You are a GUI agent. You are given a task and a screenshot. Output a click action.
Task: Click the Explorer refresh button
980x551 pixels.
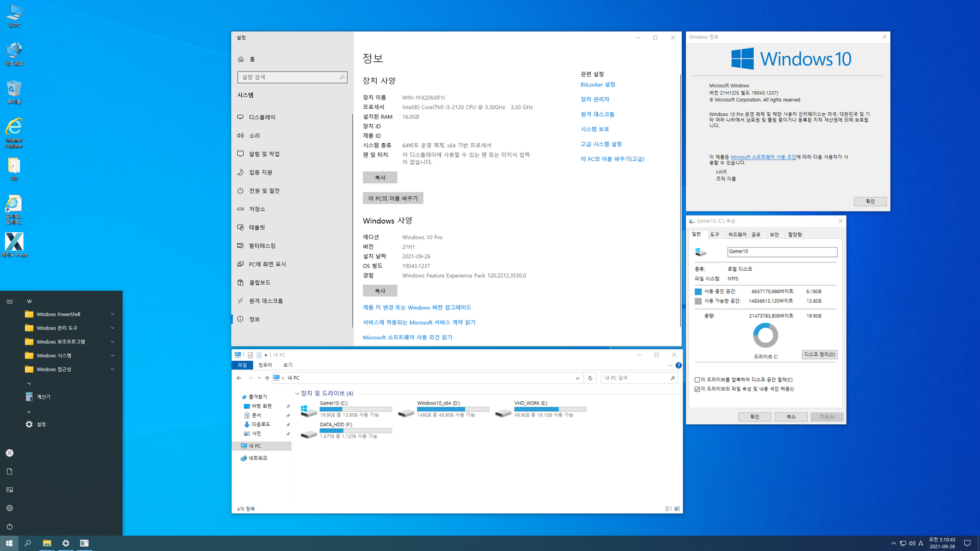click(590, 378)
